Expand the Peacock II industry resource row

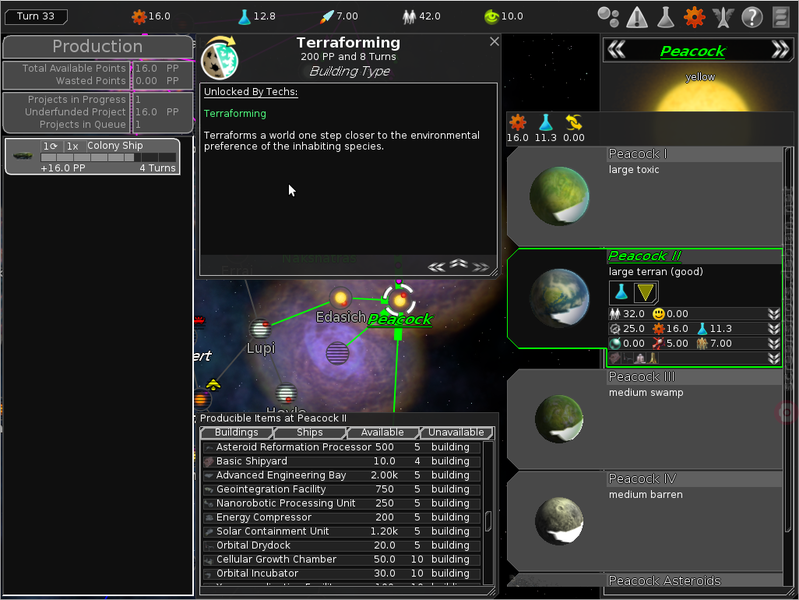click(x=774, y=329)
